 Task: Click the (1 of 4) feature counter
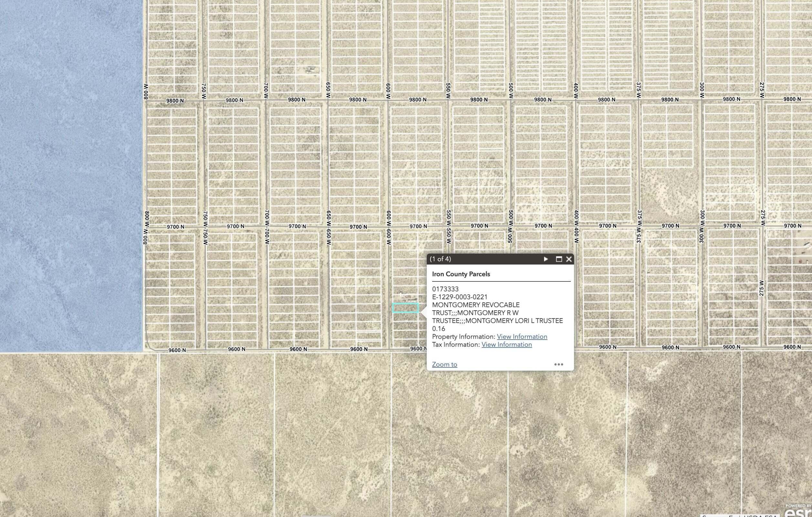coord(440,259)
